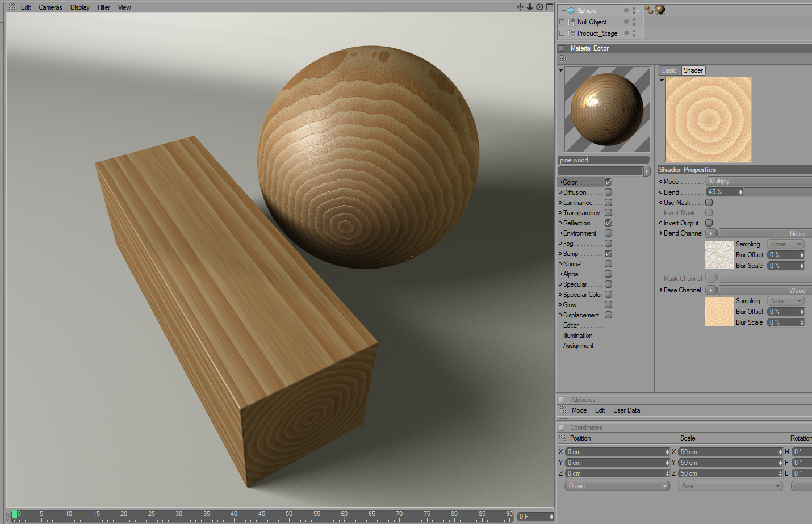Open the Object coordinate mode dropdown
This screenshot has width=812, height=524.
(x=617, y=486)
